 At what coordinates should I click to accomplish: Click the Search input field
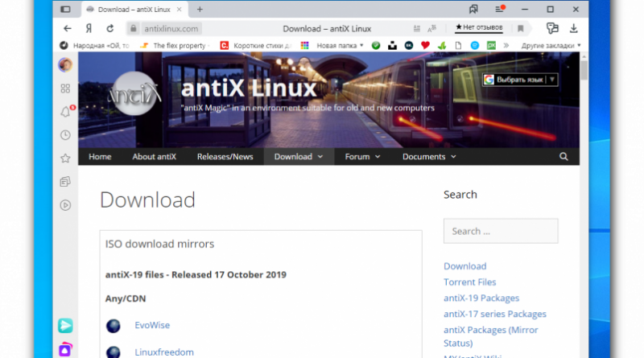[x=500, y=231]
